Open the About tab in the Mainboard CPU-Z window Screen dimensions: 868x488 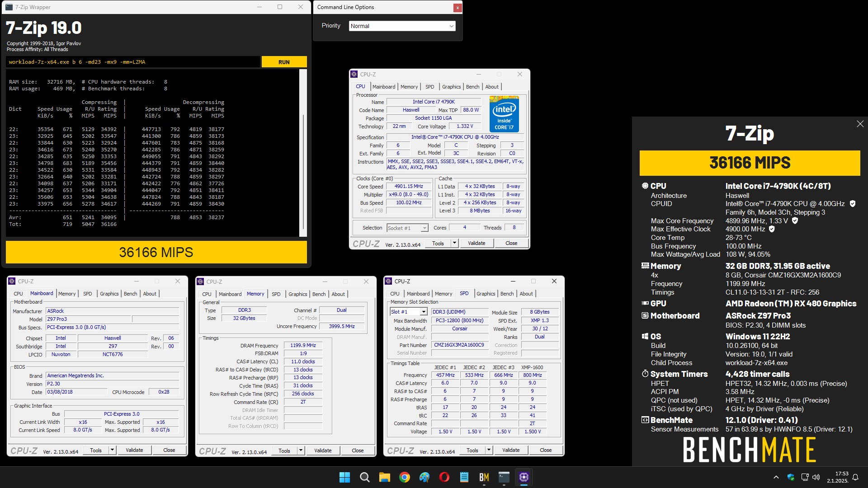click(x=150, y=294)
